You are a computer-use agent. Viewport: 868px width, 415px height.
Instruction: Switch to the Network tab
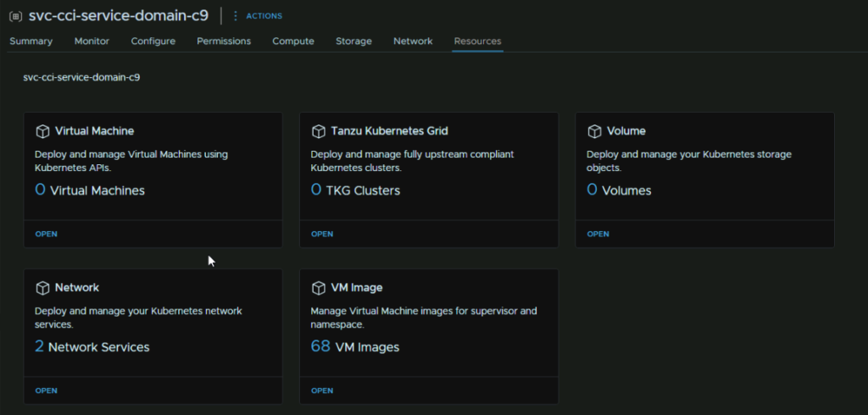click(x=413, y=41)
